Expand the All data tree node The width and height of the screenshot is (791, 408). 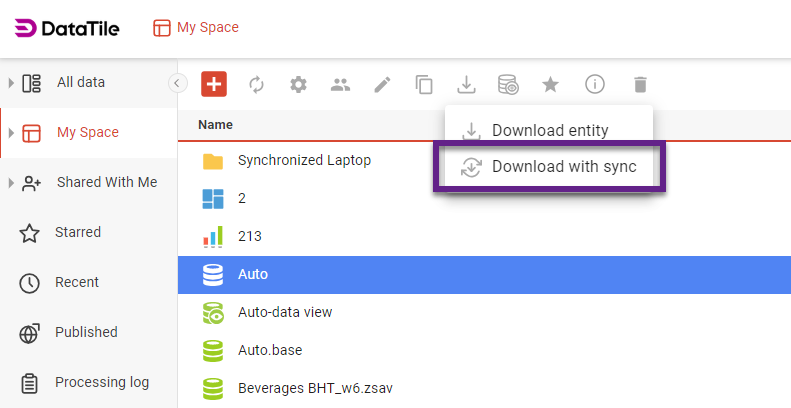[x=10, y=83]
